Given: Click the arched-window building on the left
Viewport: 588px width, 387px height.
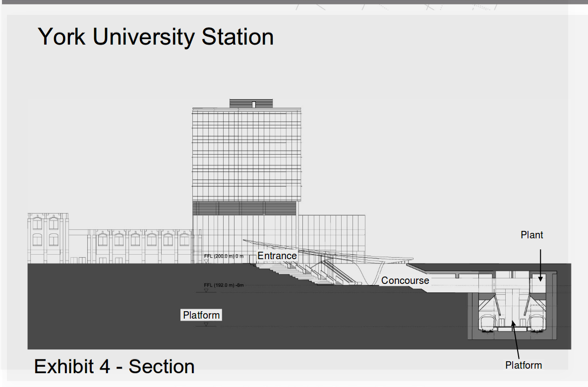Looking at the screenshot, I should 49,238.
